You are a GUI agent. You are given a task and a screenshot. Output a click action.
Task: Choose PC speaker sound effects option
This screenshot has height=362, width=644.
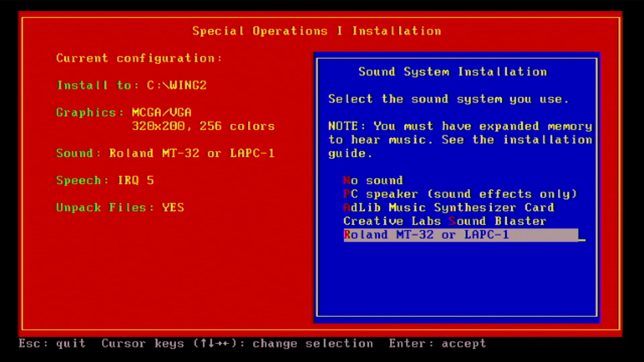click(x=460, y=194)
